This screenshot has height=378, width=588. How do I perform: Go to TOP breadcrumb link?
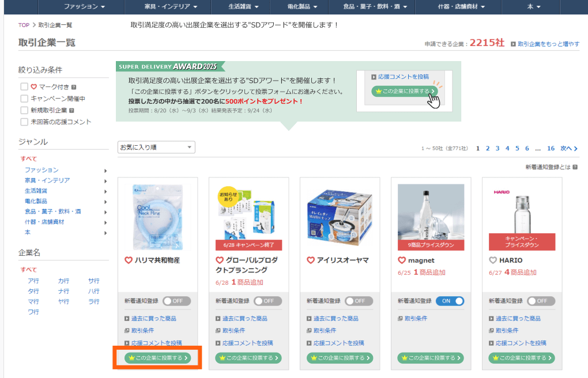pos(24,25)
